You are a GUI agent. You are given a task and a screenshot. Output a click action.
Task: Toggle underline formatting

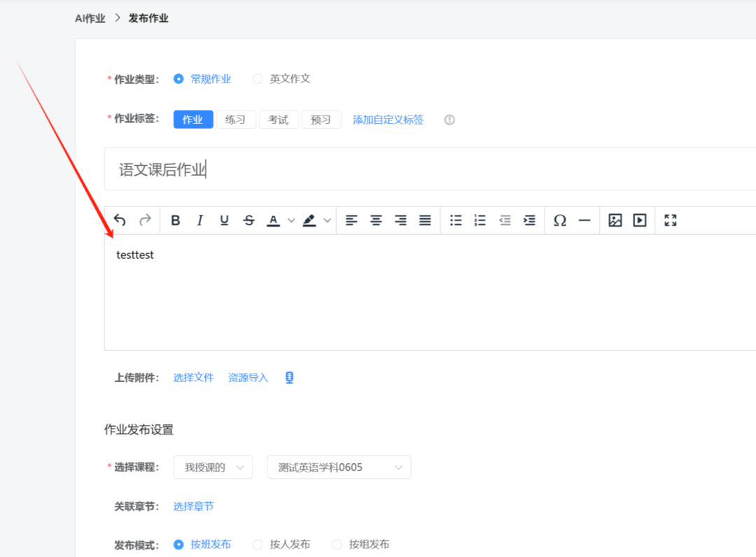[x=224, y=220]
